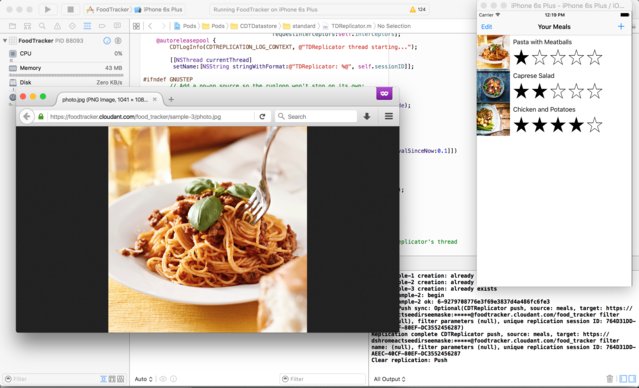The image size is (639, 388).
Task: Tap the Pasta with Meatballs thumbnail
Action: [x=493, y=52]
